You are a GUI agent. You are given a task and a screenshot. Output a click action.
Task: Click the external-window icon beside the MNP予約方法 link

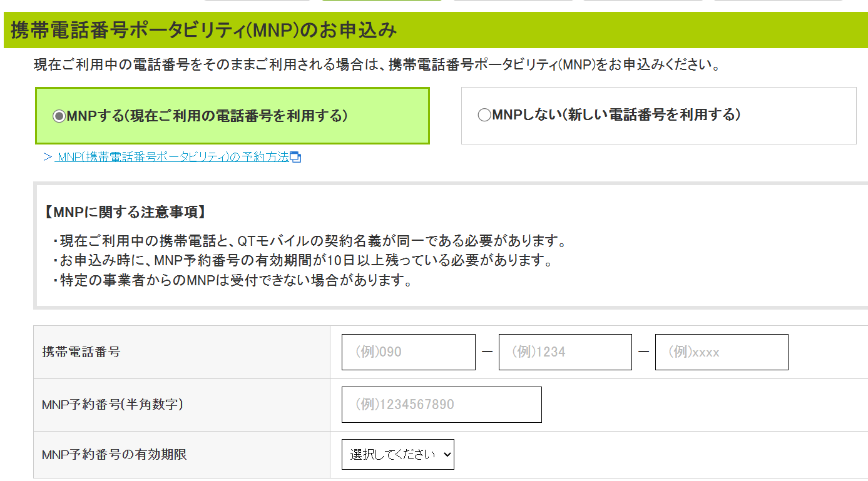[296, 158]
